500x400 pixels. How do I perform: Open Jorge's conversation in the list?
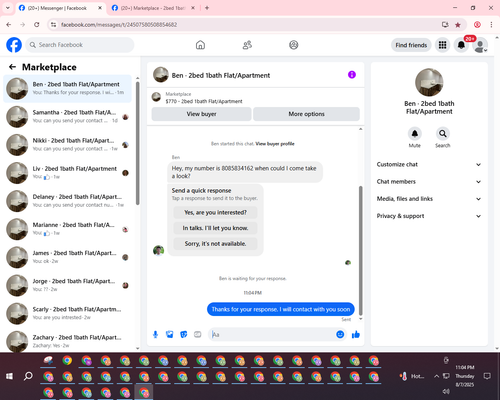click(68, 285)
